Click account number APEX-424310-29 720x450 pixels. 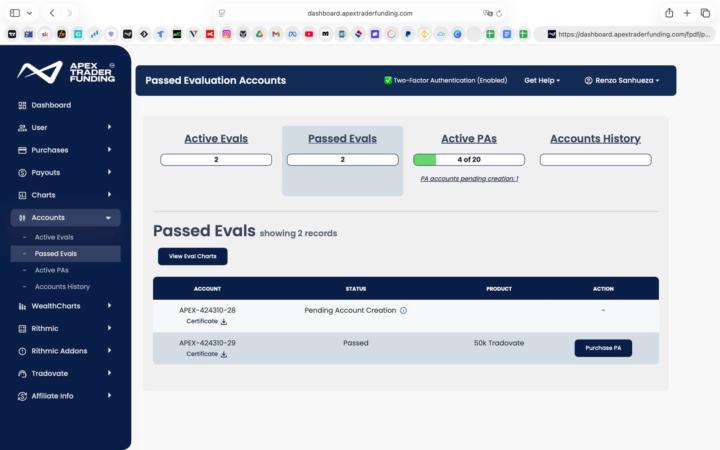tap(207, 343)
